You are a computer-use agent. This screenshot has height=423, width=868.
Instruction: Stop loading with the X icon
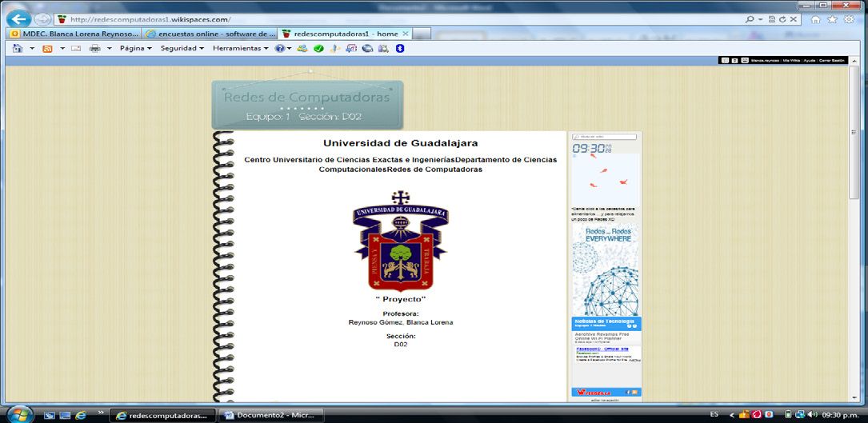(794, 19)
